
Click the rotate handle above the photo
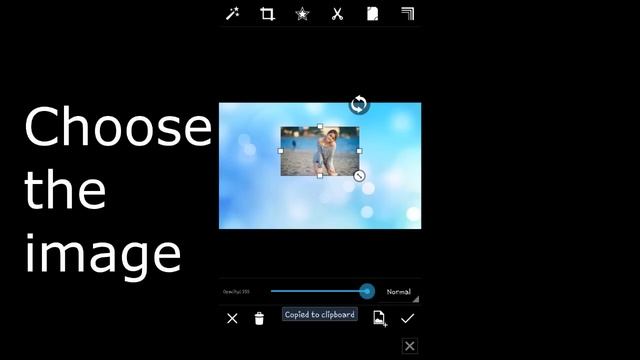[359, 104]
